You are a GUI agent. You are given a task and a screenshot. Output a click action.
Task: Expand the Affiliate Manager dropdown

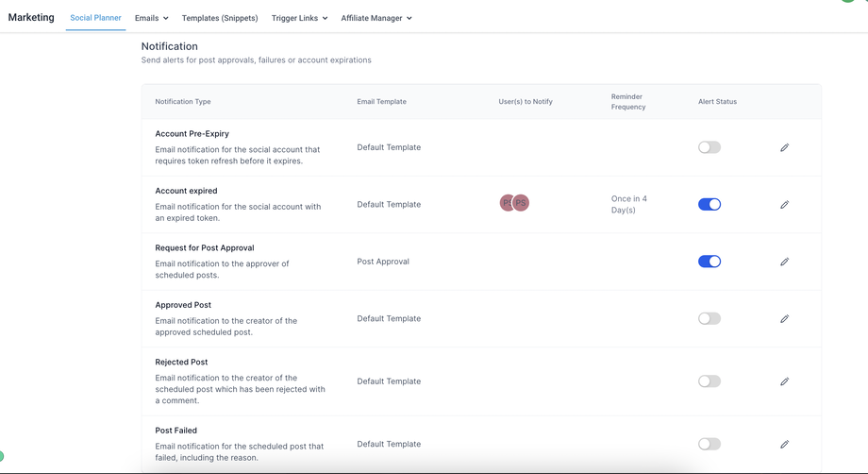376,18
